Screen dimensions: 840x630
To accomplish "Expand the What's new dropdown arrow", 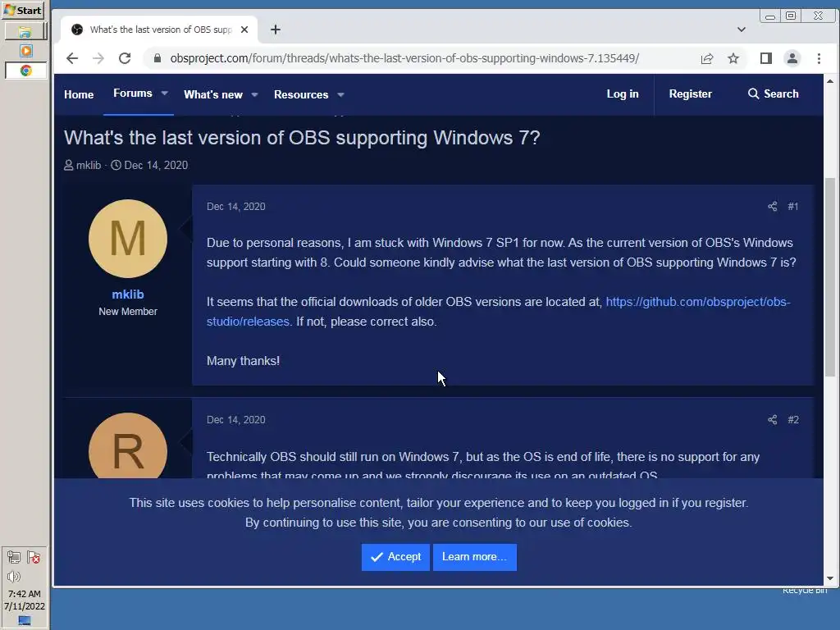I will coord(255,95).
